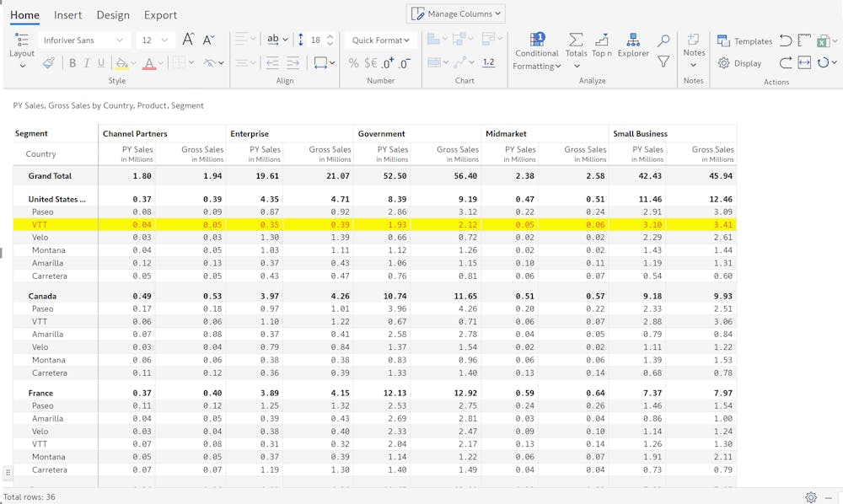The height and width of the screenshot is (504, 843).
Task: Click the filter funnel icon
Action: pos(663,62)
